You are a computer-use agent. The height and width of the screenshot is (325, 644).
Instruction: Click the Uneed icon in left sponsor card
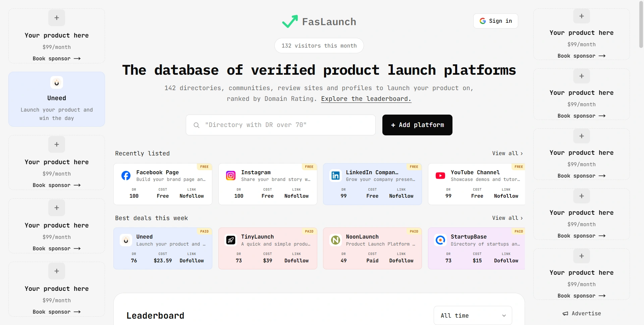tap(57, 82)
